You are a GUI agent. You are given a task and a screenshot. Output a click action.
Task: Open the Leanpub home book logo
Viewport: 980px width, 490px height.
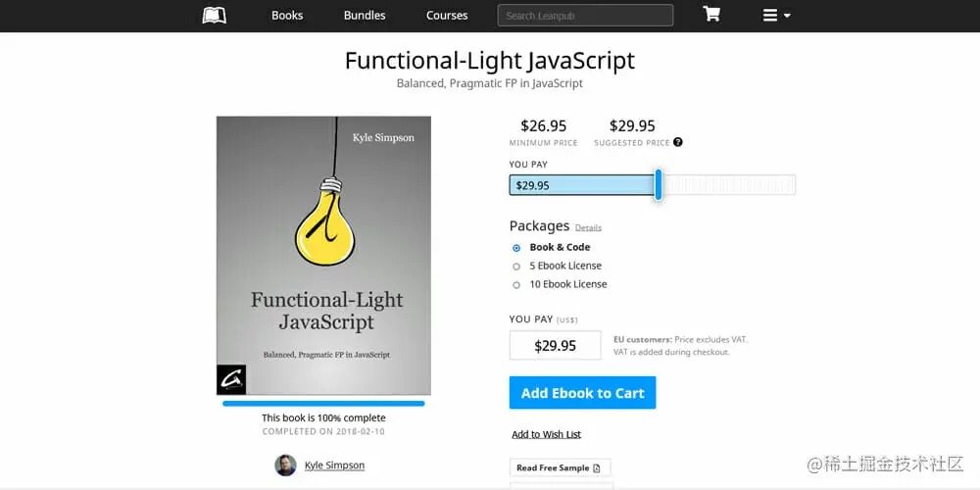[x=215, y=15]
